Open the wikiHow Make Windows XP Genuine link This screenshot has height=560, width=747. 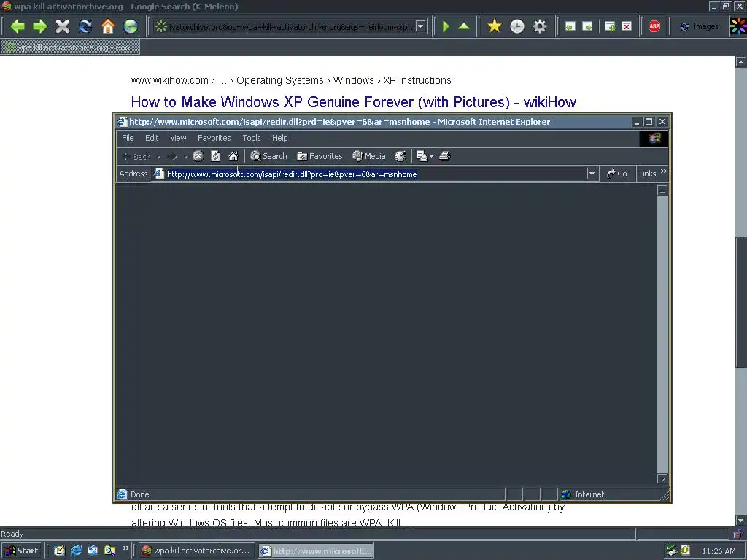[x=354, y=102]
